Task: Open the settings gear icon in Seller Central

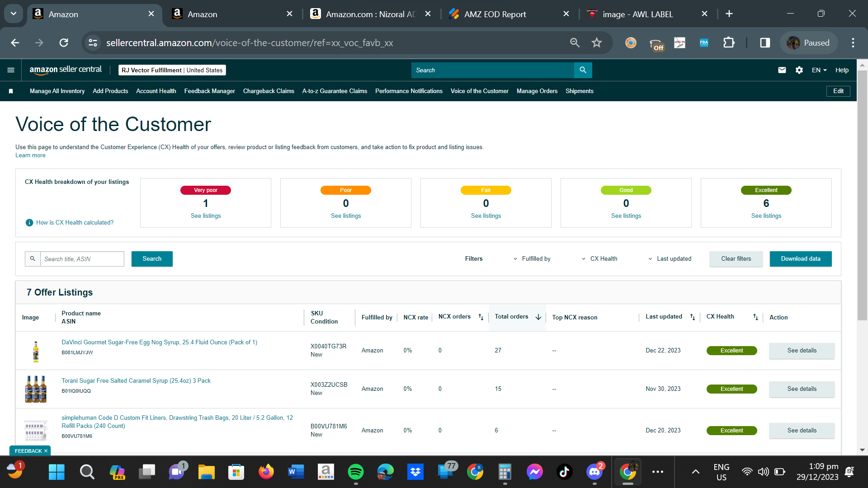Action: pyautogui.click(x=799, y=70)
